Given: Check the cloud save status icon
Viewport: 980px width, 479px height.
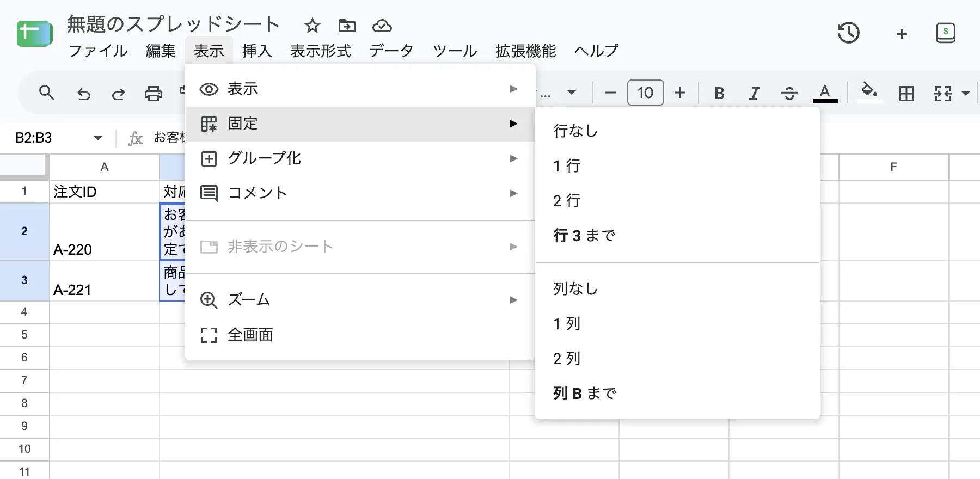Looking at the screenshot, I should pos(382,26).
